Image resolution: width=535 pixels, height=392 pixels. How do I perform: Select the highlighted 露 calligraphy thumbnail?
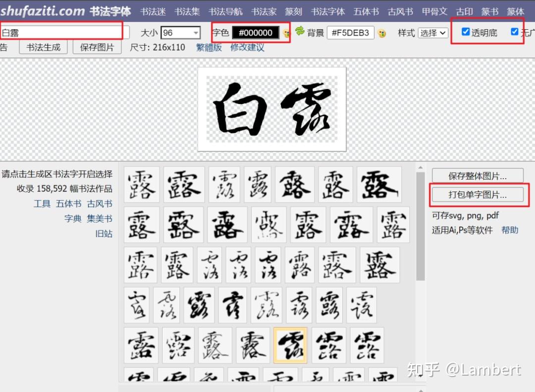click(290, 345)
